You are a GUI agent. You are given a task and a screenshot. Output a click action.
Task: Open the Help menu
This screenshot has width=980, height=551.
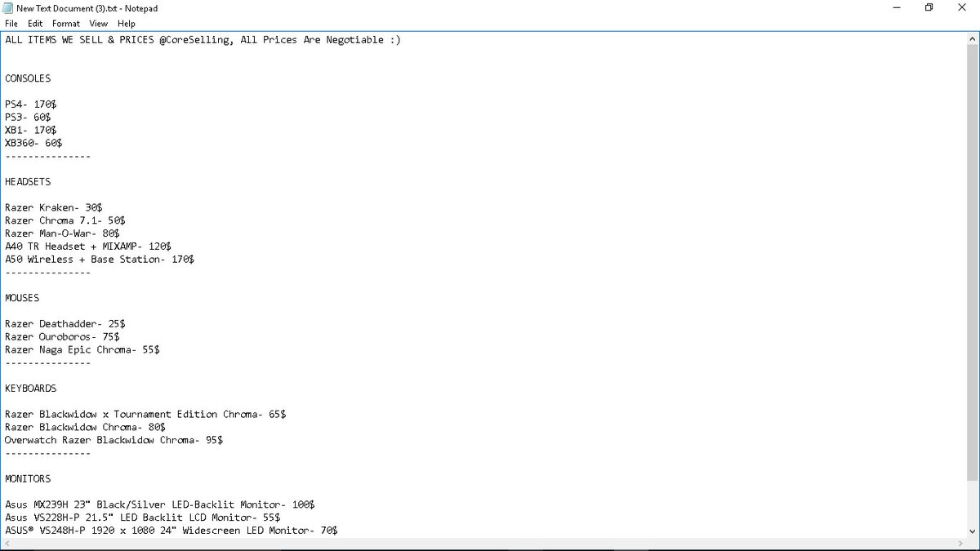point(127,24)
